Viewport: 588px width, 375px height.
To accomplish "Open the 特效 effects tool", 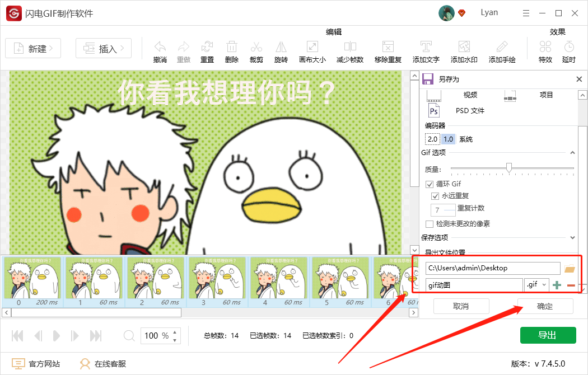I will 545,47.
